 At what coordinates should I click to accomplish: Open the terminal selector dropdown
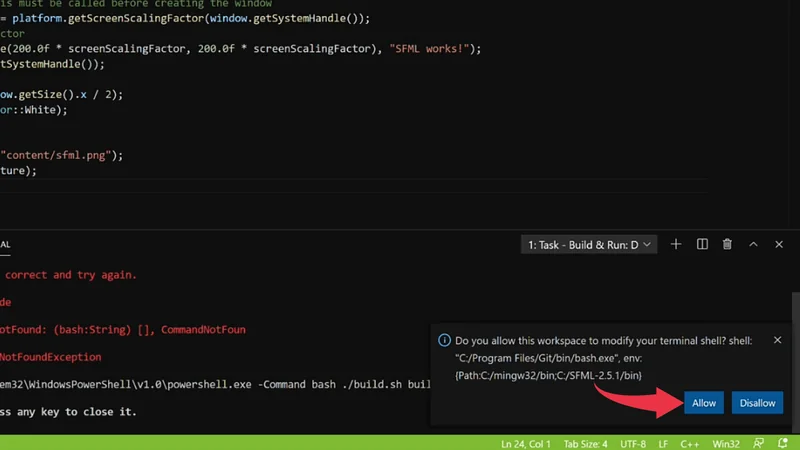[590, 244]
